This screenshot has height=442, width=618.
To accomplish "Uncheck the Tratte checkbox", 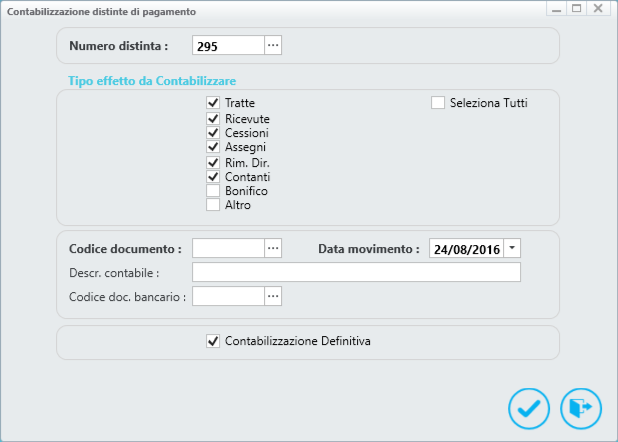I will (x=213, y=103).
